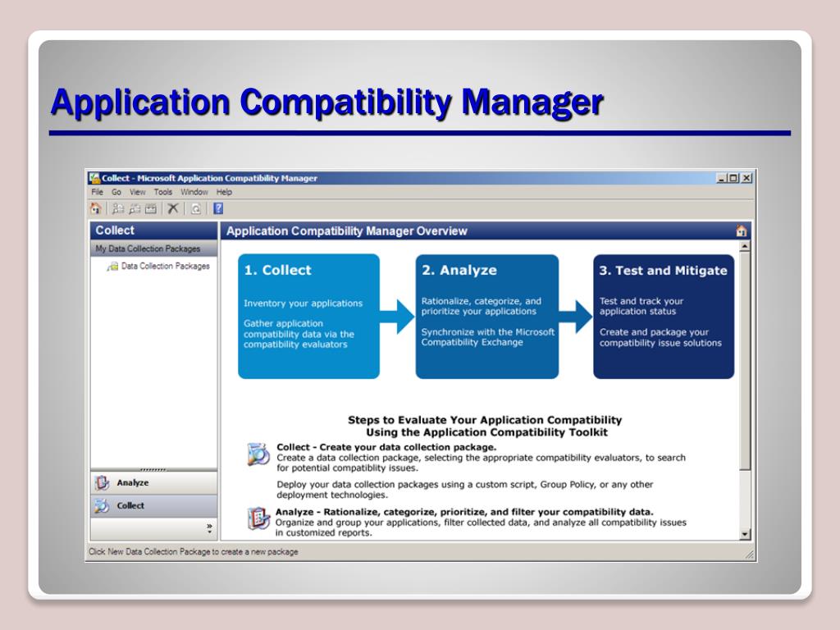Image resolution: width=840 pixels, height=630 pixels.
Task: Click 'Application Compatibility Manager Overview' pane title
Action: [x=347, y=231]
